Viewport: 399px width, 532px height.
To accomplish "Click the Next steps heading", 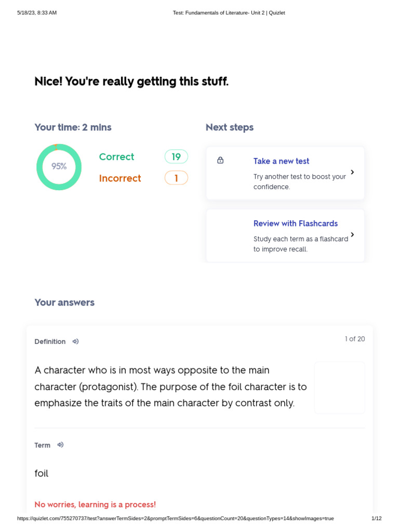I will [229, 127].
